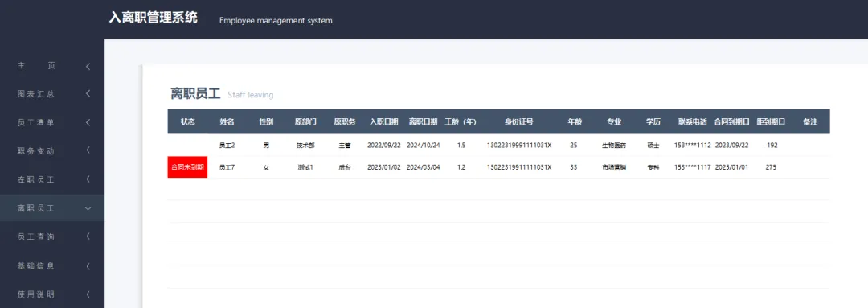Click the 备注 column header
This screenshot has width=868, height=308.
tap(810, 122)
